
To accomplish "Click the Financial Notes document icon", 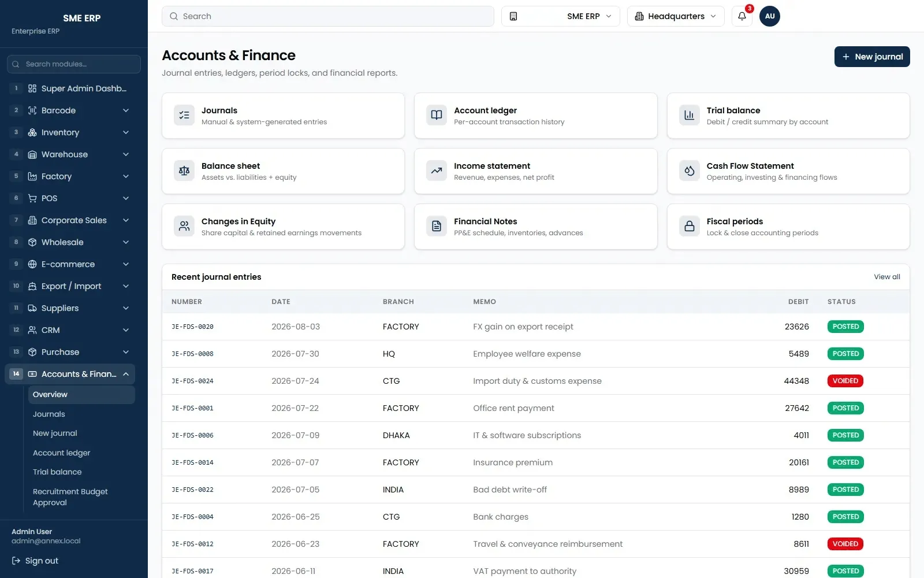I will click(437, 226).
